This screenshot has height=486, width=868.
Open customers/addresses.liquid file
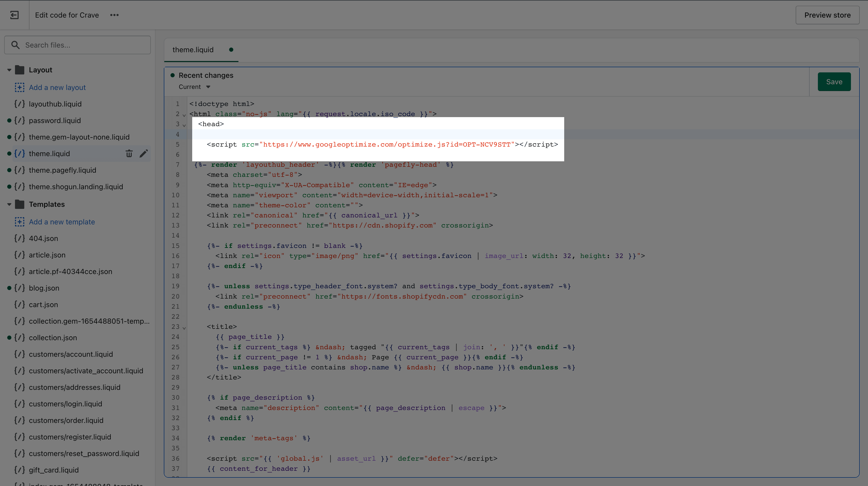(74, 387)
